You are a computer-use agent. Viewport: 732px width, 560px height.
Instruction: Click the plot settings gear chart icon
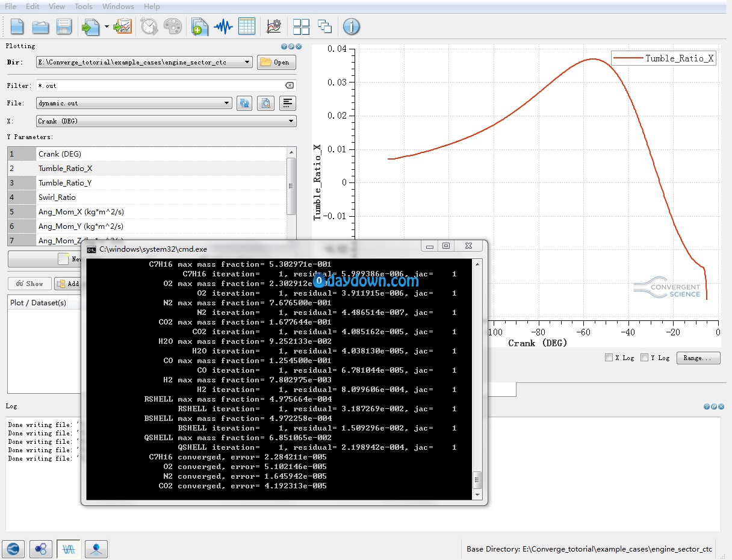click(274, 26)
